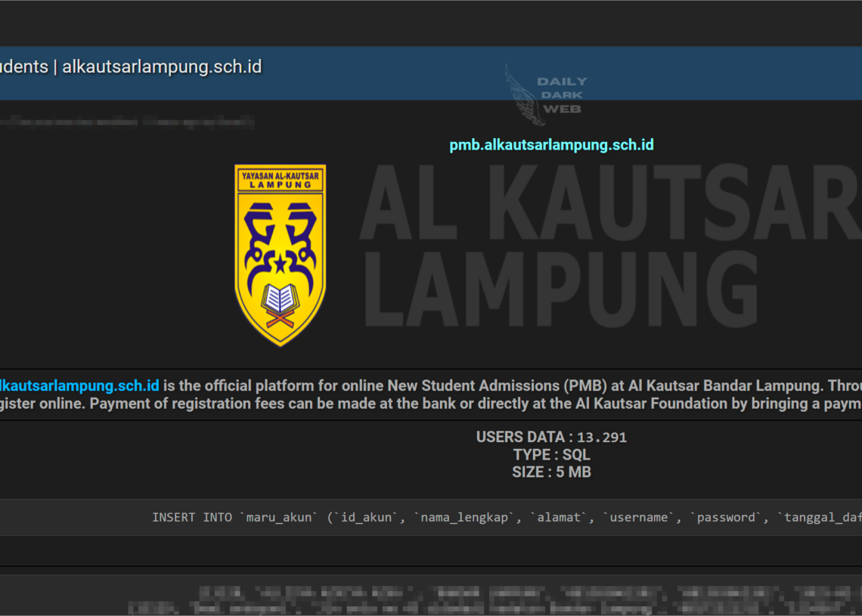Click the Daily Dark Web wing icon
Viewport: 862px width, 616px height.
(x=522, y=94)
